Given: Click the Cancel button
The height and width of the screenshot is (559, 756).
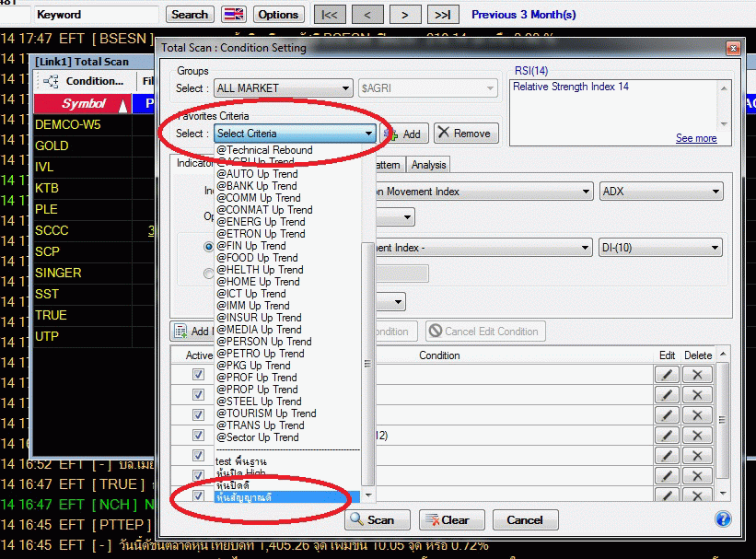Looking at the screenshot, I should click(525, 520).
